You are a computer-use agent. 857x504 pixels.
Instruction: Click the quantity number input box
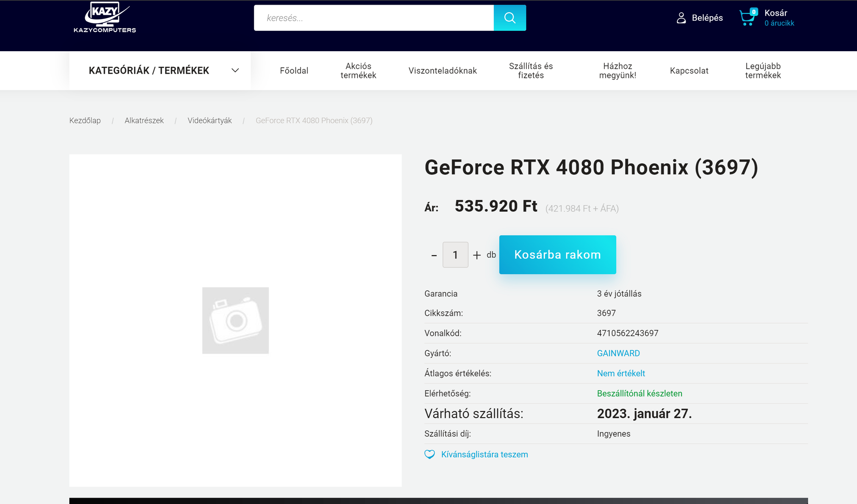tap(455, 255)
